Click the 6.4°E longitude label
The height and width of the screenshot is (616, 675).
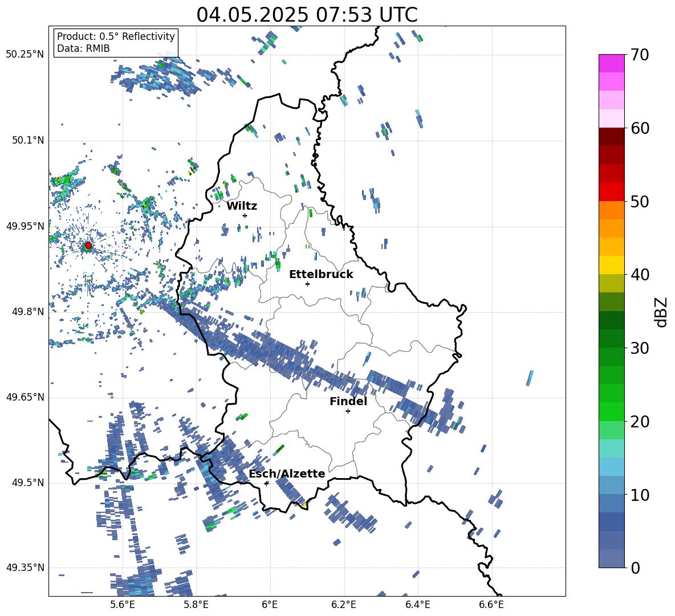click(418, 605)
